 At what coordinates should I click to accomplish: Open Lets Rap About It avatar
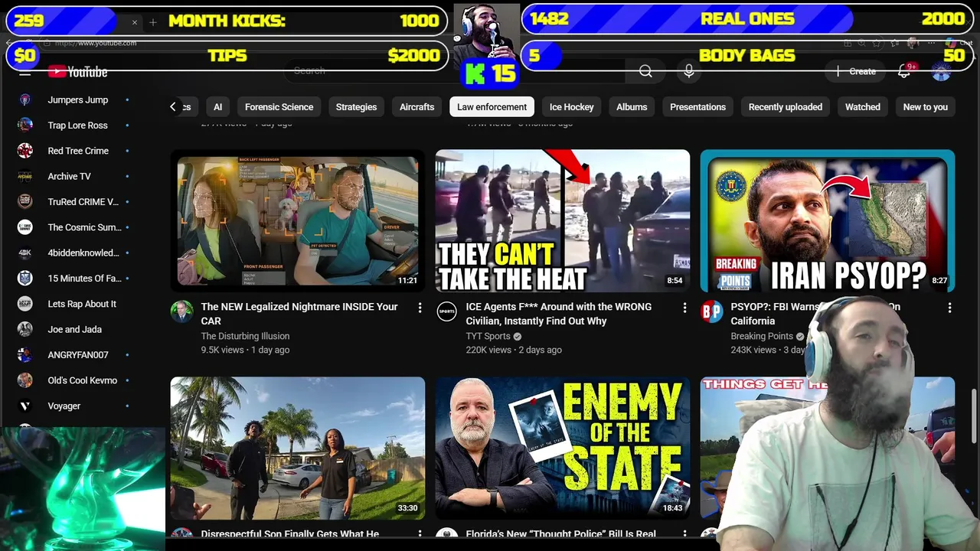click(25, 304)
